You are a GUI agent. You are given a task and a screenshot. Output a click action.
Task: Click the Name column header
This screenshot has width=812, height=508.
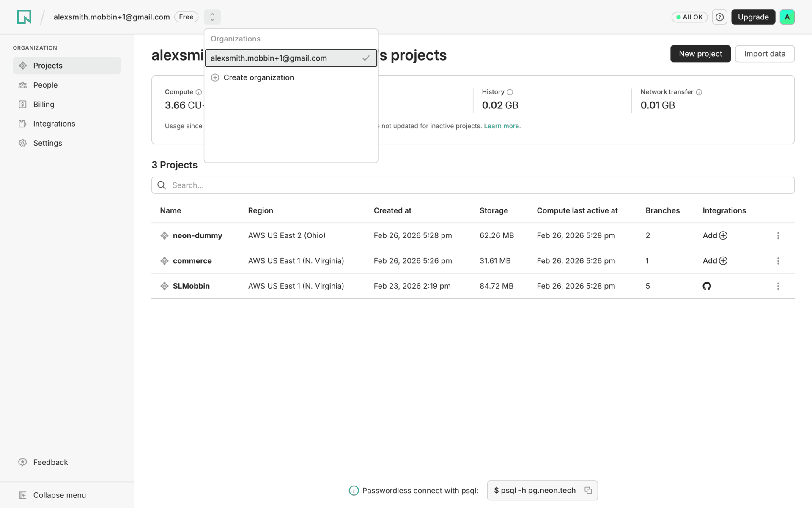click(x=170, y=210)
